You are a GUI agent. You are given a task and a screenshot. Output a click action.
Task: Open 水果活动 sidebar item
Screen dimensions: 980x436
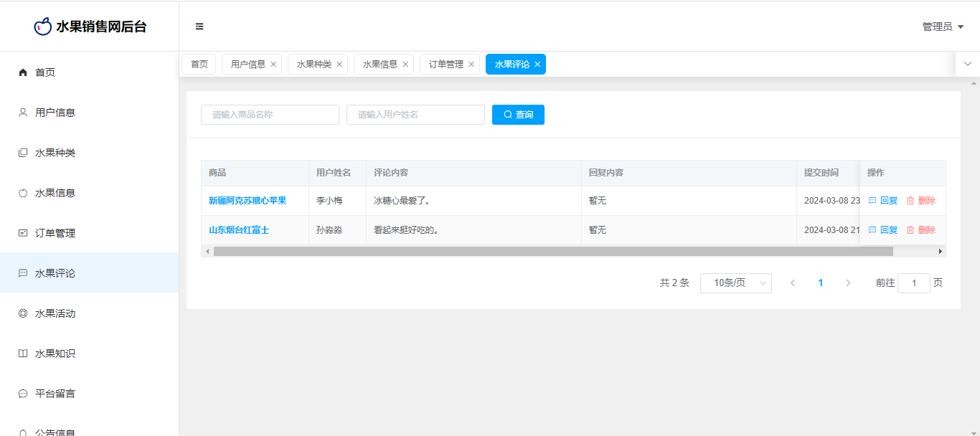55,313
